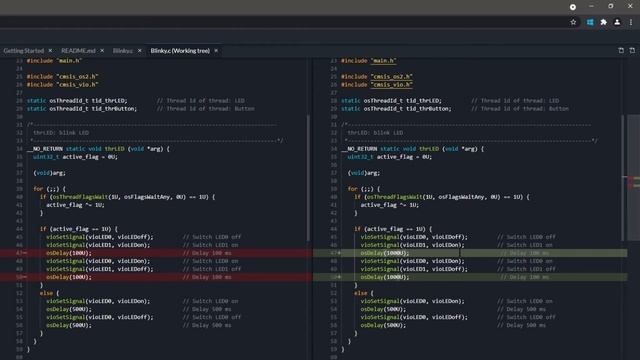
Task: Open the blue Windows-logo browser extension
Action: point(590,22)
